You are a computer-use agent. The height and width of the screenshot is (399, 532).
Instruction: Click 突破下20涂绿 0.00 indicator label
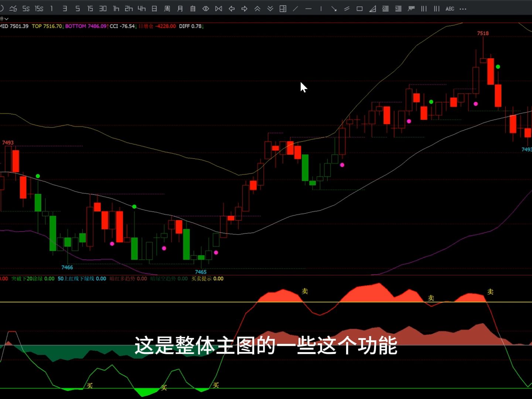point(33,279)
